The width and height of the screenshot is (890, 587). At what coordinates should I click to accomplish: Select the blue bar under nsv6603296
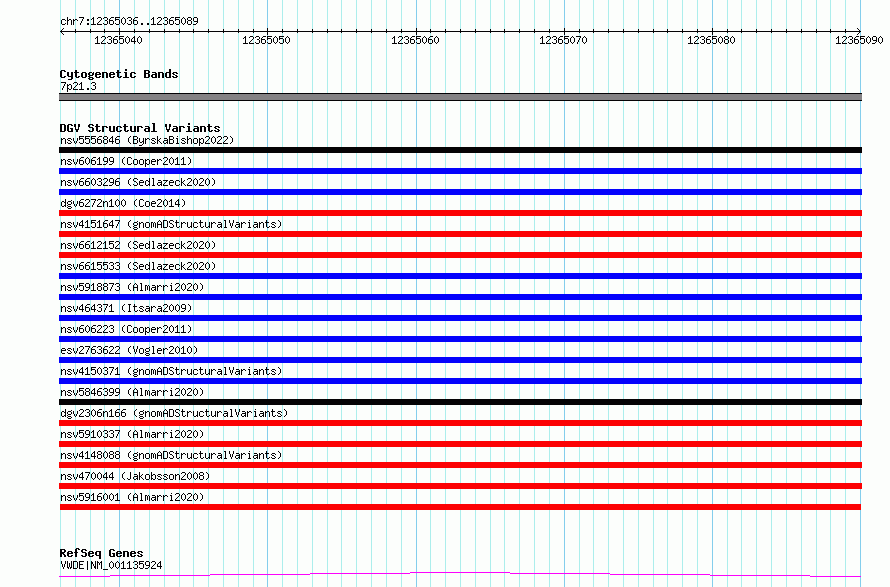[x=460, y=192]
